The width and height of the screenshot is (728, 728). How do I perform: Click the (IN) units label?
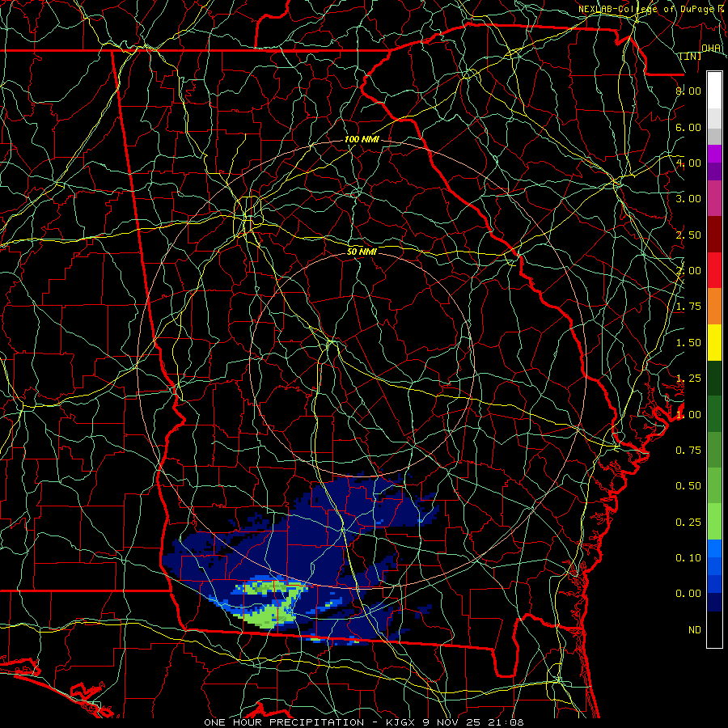click(x=691, y=56)
